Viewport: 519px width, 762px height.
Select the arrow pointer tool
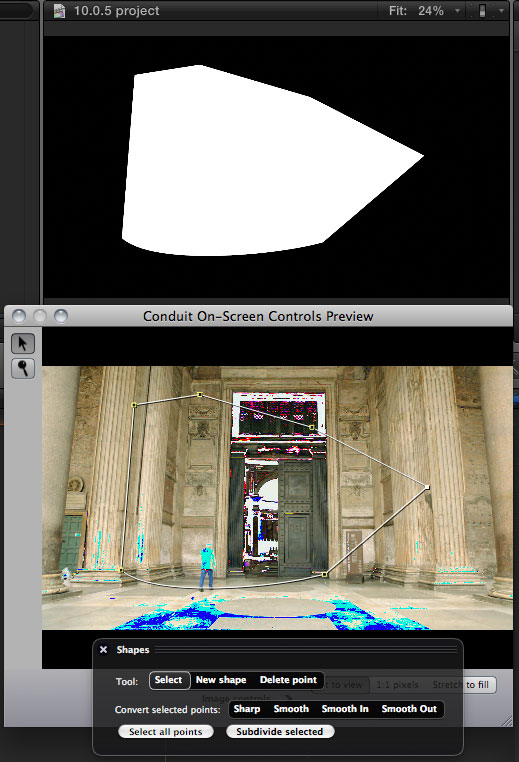click(23, 344)
